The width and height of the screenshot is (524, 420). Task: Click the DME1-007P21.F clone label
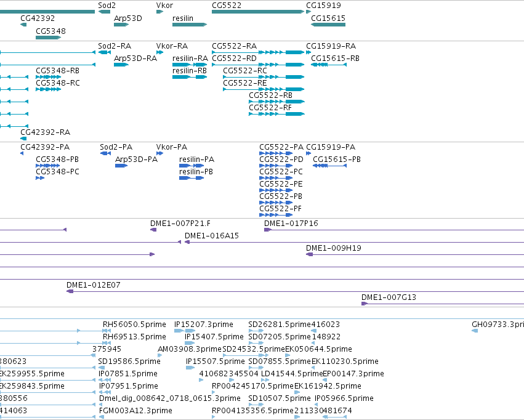point(180,224)
